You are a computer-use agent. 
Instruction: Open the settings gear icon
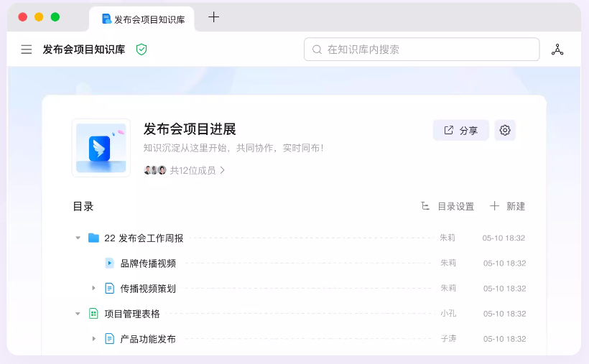pyautogui.click(x=505, y=131)
